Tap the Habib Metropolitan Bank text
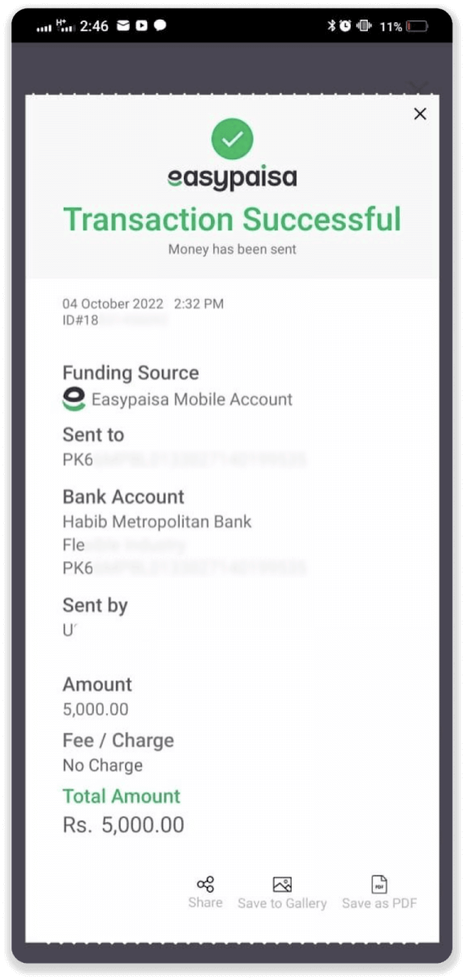The height and width of the screenshot is (980, 466). 157,522
